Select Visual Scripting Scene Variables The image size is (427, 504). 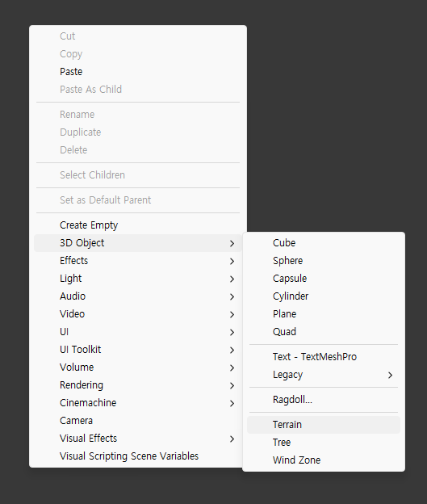click(x=138, y=456)
